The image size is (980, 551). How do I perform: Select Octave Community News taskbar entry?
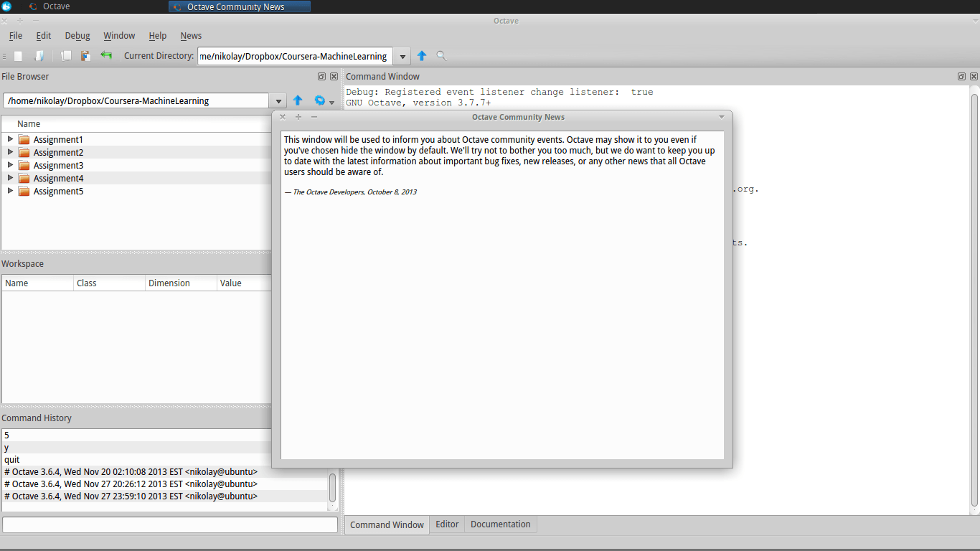pyautogui.click(x=240, y=6)
